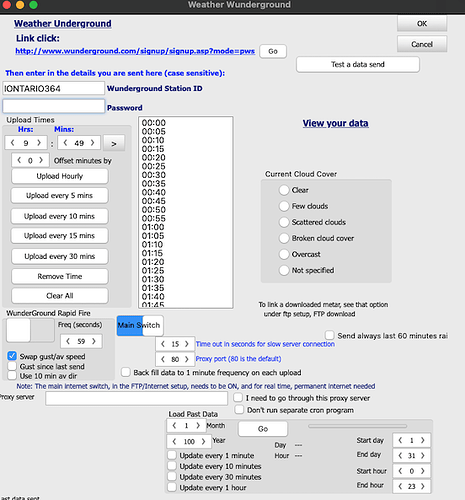Click Go in Load Past Data
Screen dimensions: 465x500
263,429
